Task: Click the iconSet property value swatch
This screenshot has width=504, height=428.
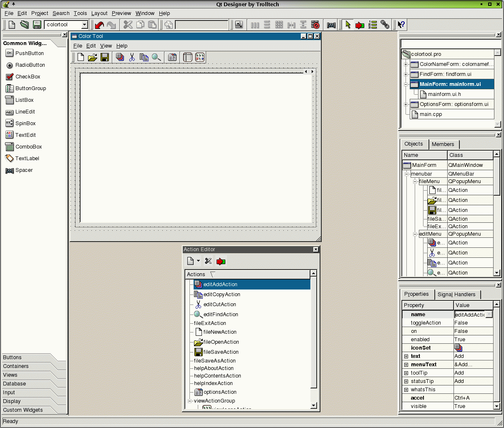Action: point(459,348)
